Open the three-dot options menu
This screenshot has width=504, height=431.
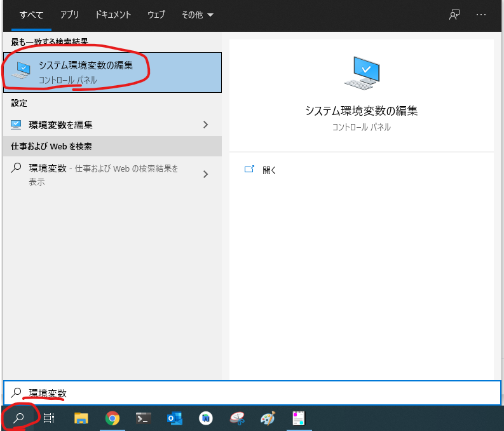point(481,15)
